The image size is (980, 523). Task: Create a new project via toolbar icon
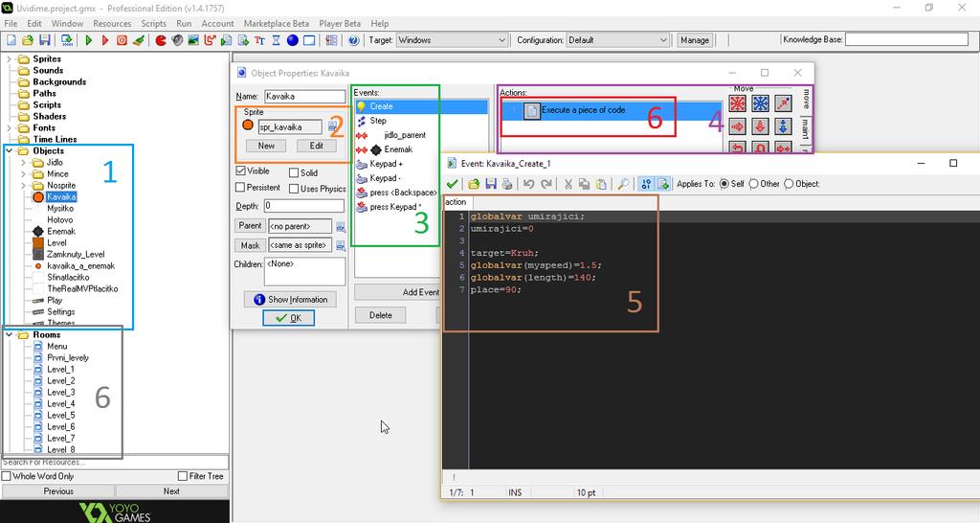pyautogui.click(x=11, y=40)
